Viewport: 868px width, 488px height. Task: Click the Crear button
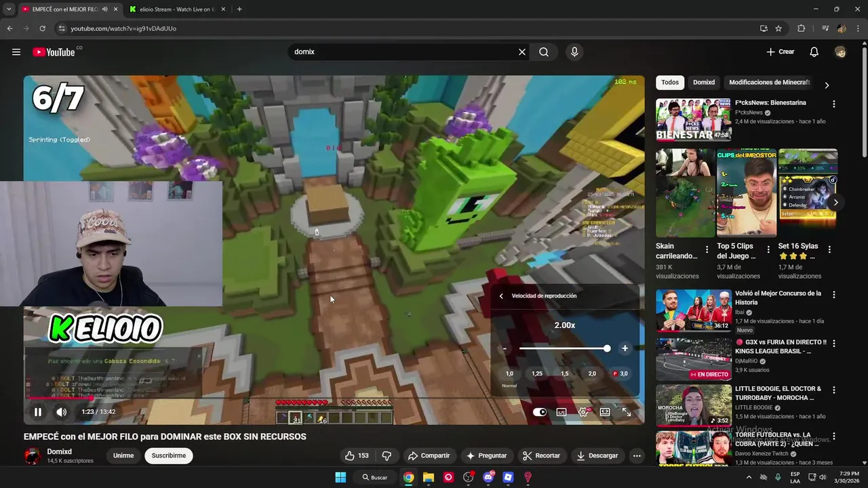780,52
